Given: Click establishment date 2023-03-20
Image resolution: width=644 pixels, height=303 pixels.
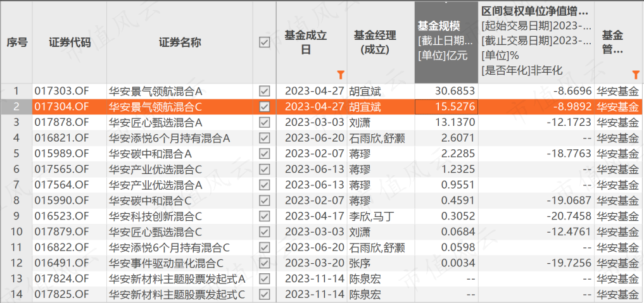Looking at the screenshot, I should tap(314, 263).
